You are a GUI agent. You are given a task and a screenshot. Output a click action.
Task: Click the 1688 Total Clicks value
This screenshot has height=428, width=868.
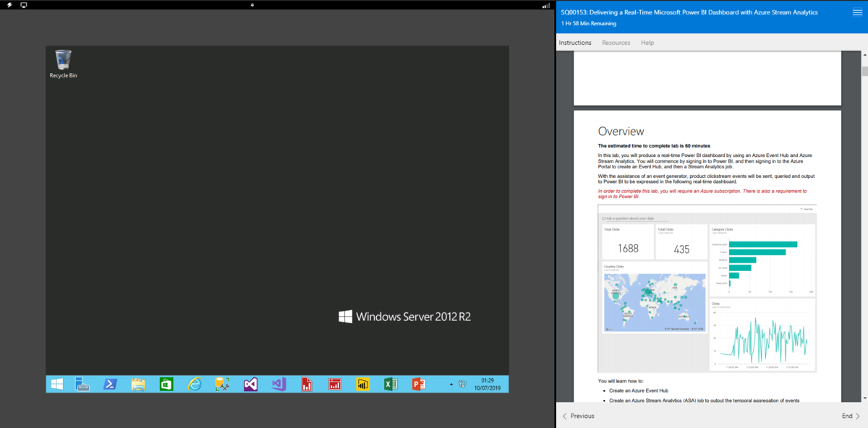[x=628, y=248]
